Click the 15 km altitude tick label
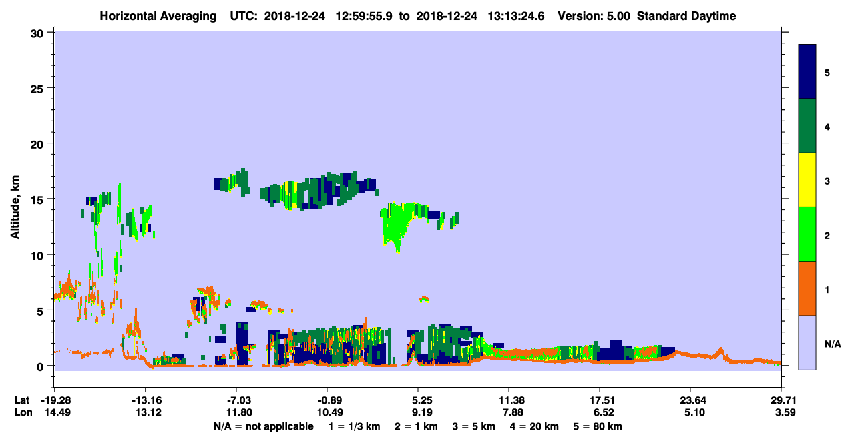 [x=39, y=199]
